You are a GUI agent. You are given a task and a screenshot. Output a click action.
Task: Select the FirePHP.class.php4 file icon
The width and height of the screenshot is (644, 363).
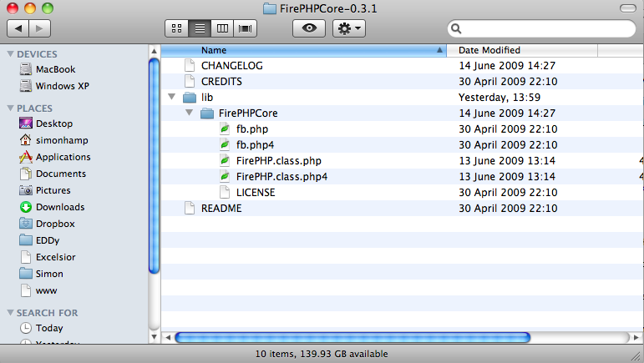point(224,176)
